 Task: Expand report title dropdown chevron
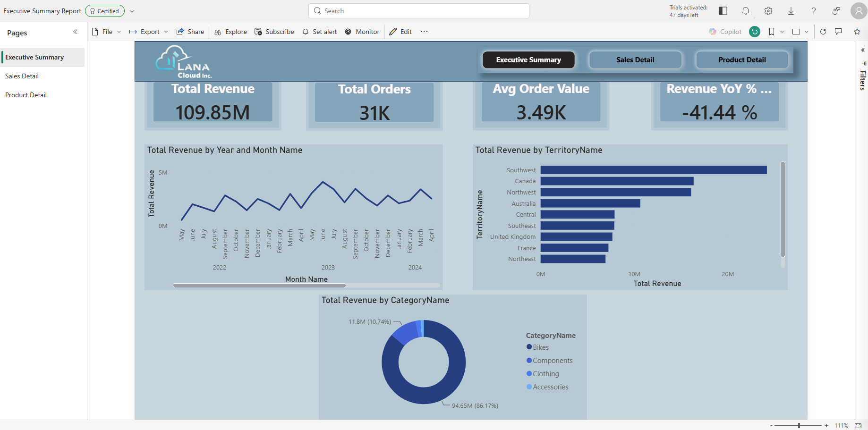point(132,11)
